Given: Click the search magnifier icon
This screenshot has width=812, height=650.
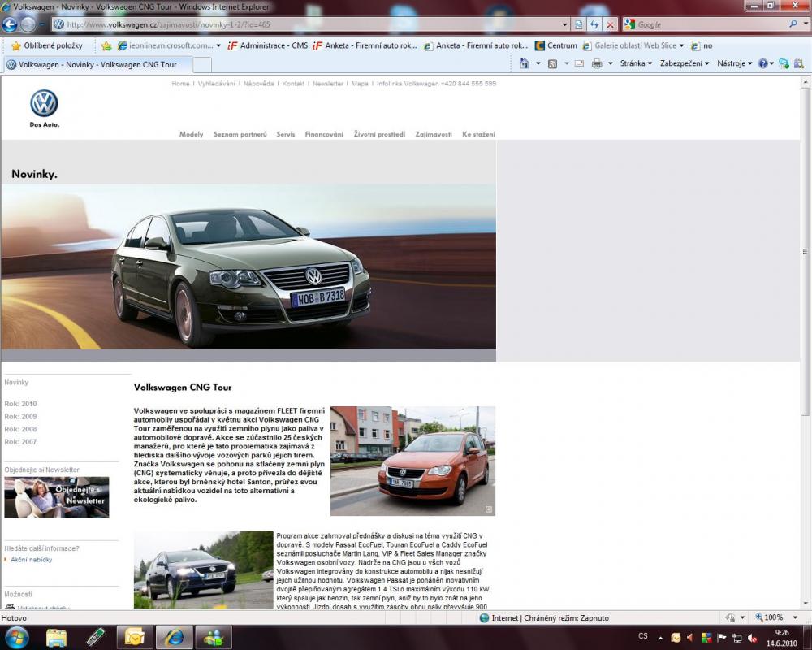Looking at the screenshot, I should pyautogui.click(x=793, y=24).
